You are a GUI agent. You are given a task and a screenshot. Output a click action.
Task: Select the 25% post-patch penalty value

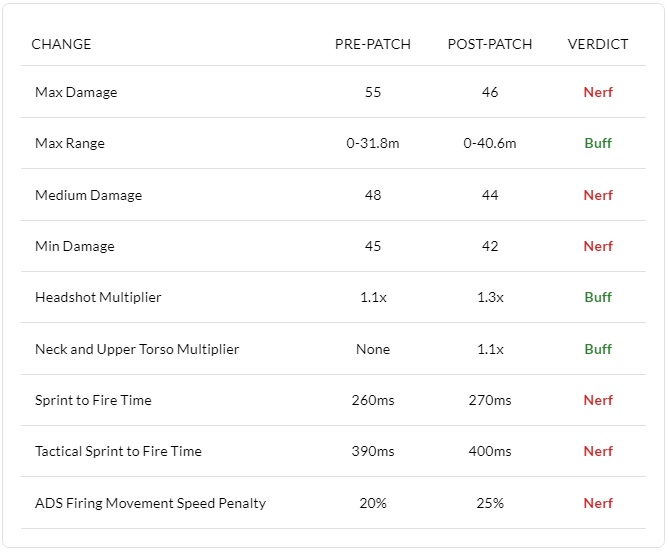tap(490, 503)
